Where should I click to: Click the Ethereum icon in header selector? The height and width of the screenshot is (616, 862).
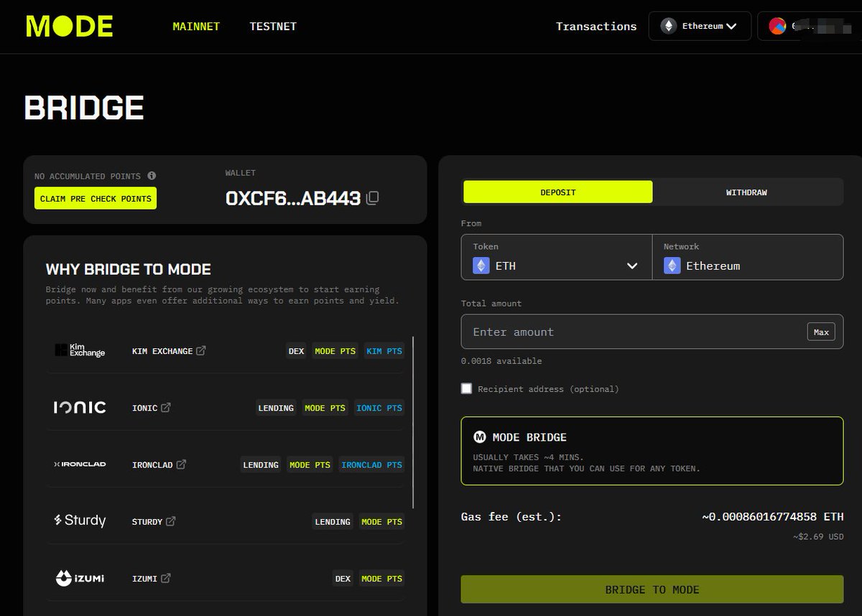[x=669, y=26]
